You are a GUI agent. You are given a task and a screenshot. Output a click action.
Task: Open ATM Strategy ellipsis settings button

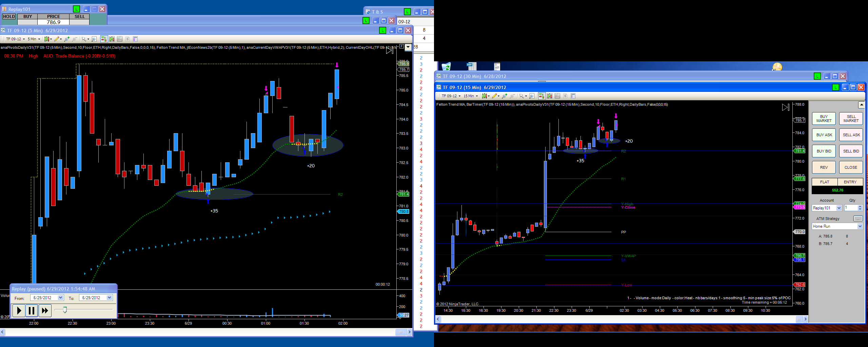[858, 219]
